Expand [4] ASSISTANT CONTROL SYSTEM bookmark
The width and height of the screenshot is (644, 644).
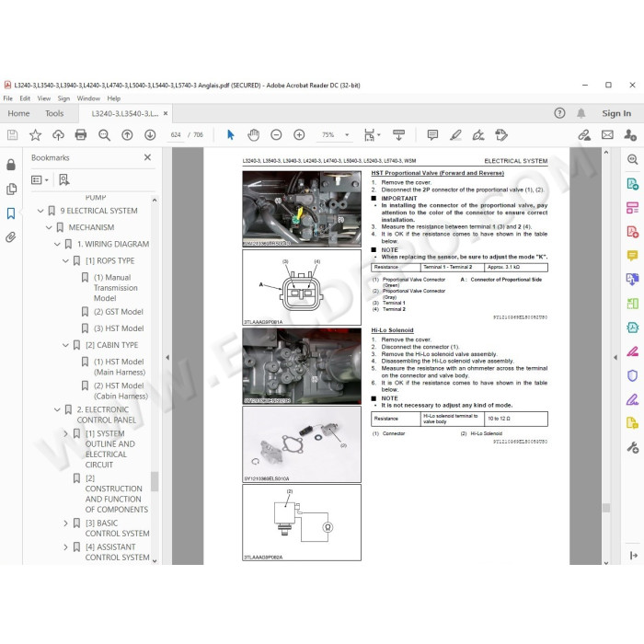pyautogui.click(x=65, y=546)
